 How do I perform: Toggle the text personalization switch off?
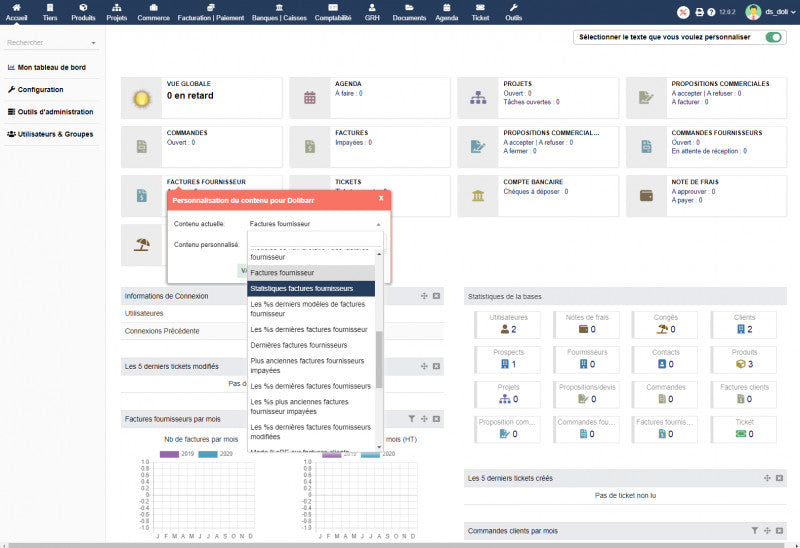pyautogui.click(x=773, y=37)
